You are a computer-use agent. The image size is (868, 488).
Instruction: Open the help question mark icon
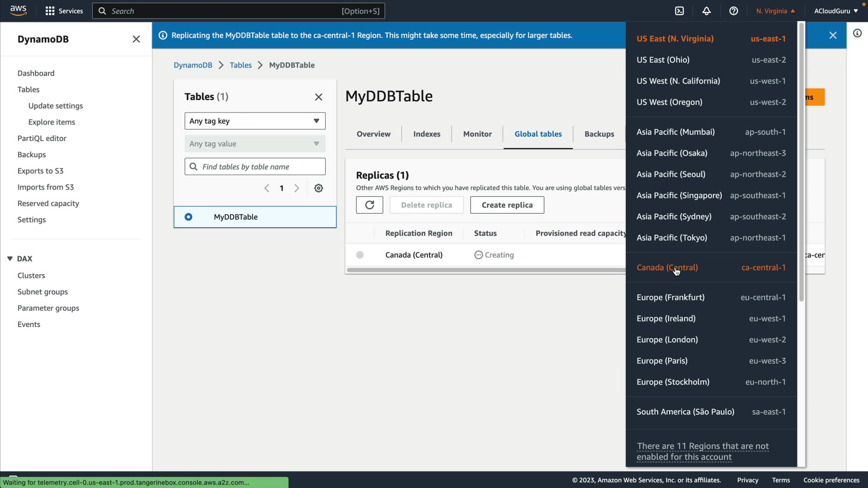tap(734, 11)
